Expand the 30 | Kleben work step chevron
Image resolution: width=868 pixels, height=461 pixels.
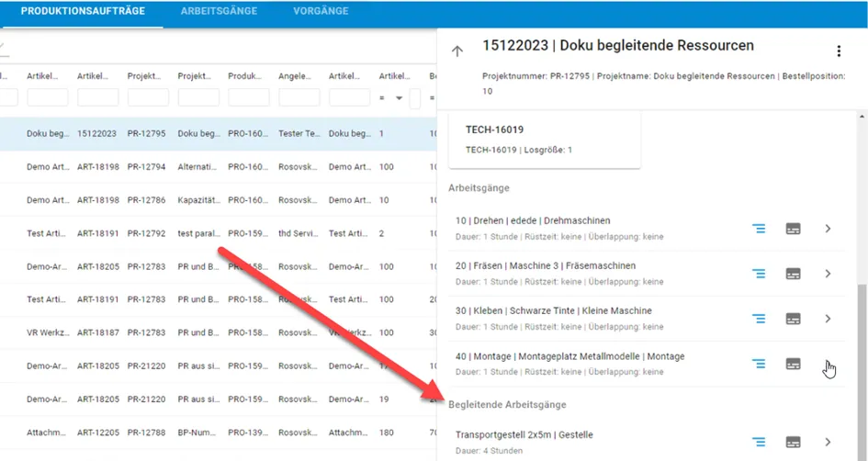point(828,319)
